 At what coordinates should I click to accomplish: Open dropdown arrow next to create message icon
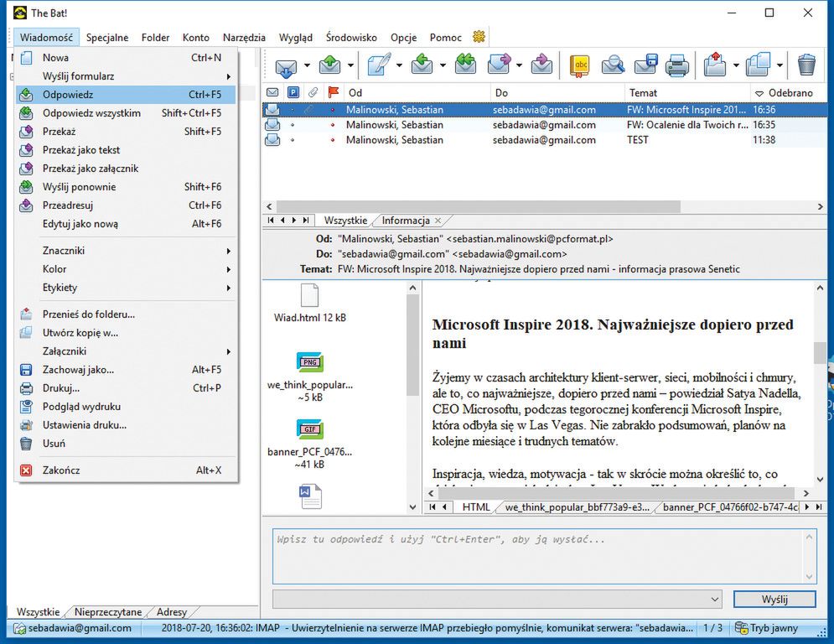pos(399,65)
